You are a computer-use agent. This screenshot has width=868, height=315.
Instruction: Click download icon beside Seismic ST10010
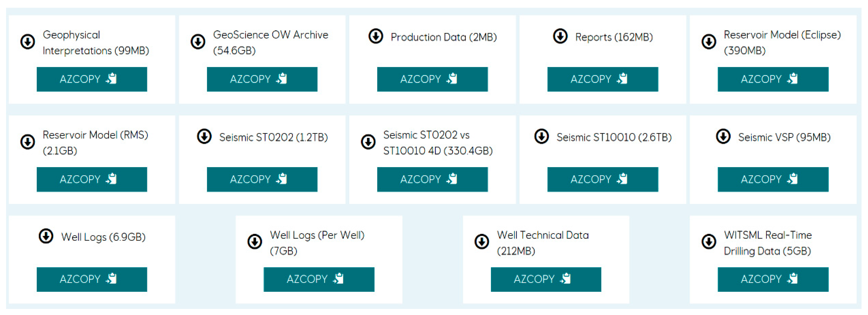[542, 137]
